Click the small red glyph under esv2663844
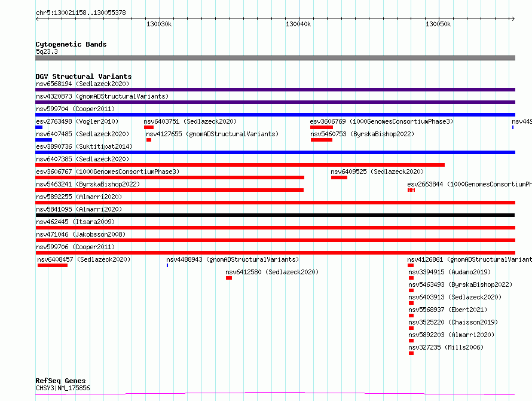 411,190
